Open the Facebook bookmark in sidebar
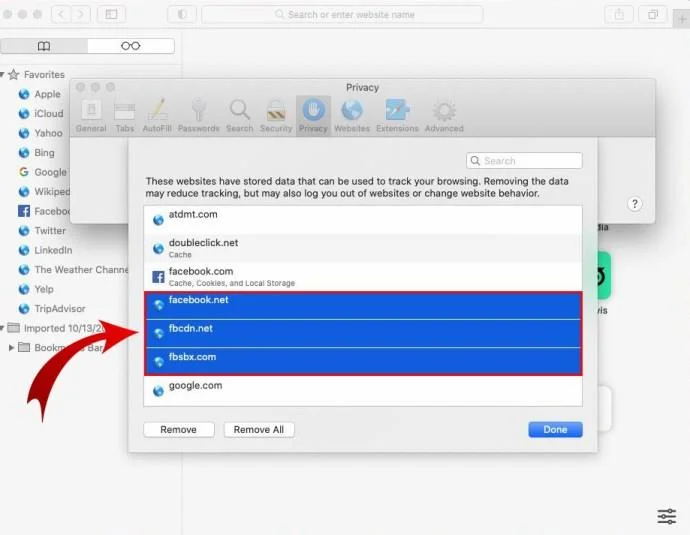690x535 pixels. [x=44, y=211]
